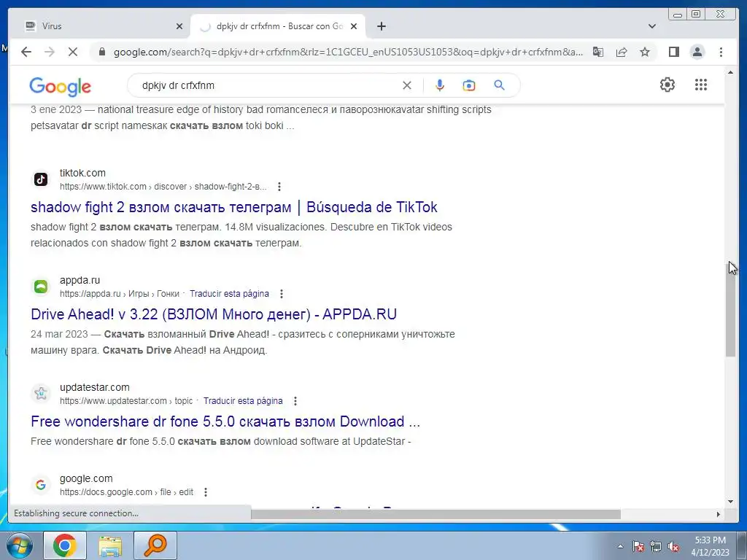Click the page scrollbar up arrow
The height and width of the screenshot is (560, 747).
coord(730,72)
